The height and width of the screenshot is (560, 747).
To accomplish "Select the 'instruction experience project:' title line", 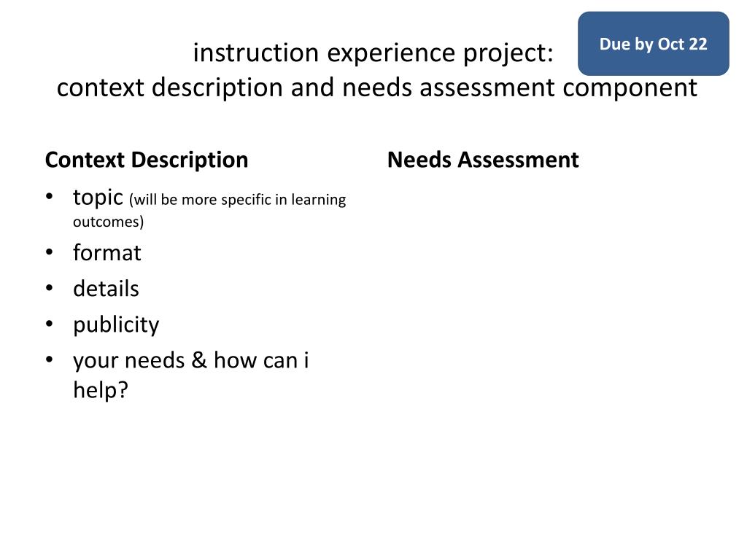I will pyautogui.click(x=373, y=52).
